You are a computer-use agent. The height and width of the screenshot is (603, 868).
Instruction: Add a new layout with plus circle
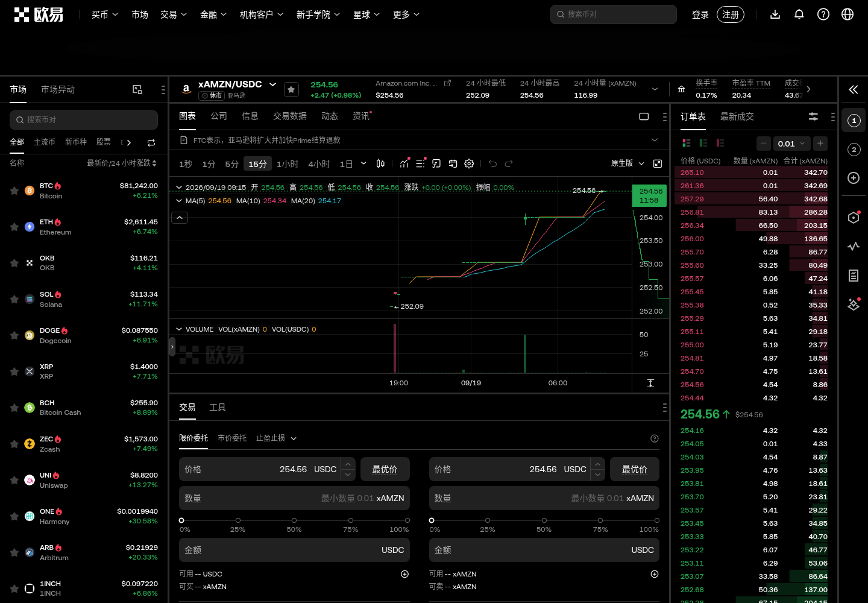coord(854,178)
